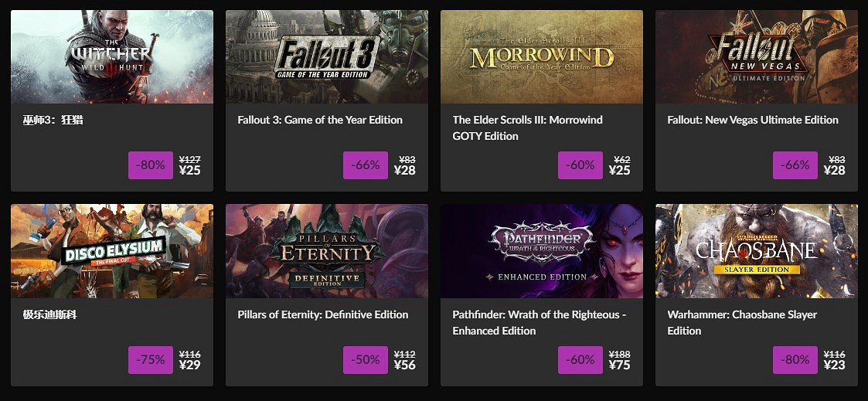Image resolution: width=868 pixels, height=401 pixels.
Task: Open Fallout New Vegas cover artwork
Action: tap(757, 56)
